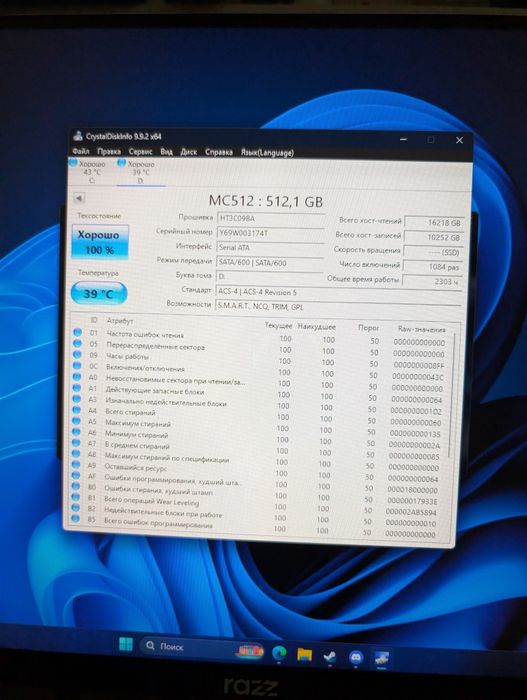The width and height of the screenshot is (527, 700).
Task: Click status circle for attribute A7
Action: click(76, 443)
